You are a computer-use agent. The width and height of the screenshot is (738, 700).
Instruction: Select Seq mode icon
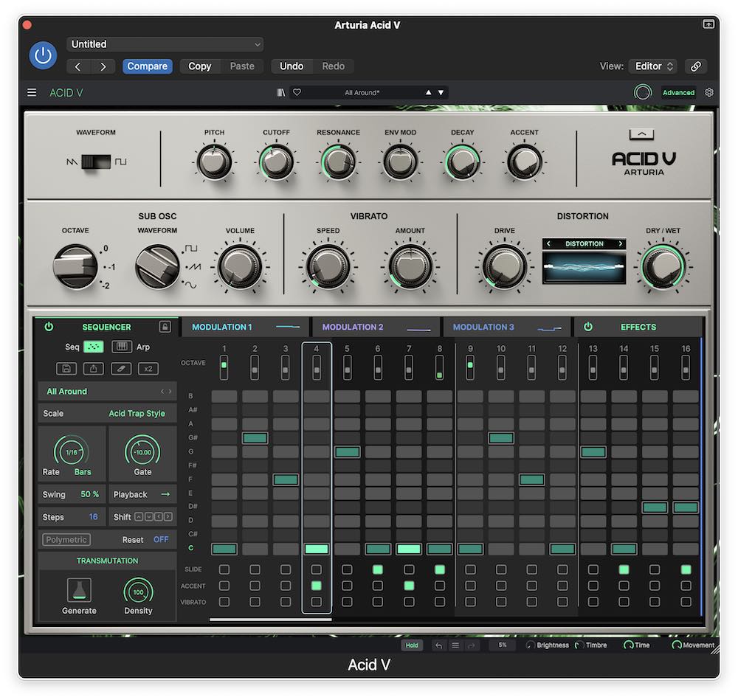click(93, 347)
